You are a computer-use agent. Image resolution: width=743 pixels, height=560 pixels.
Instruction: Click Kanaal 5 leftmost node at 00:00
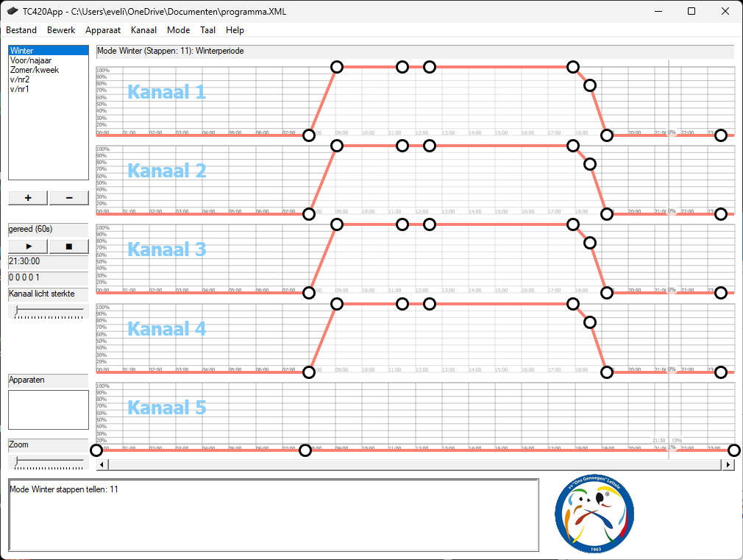click(96, 450)
